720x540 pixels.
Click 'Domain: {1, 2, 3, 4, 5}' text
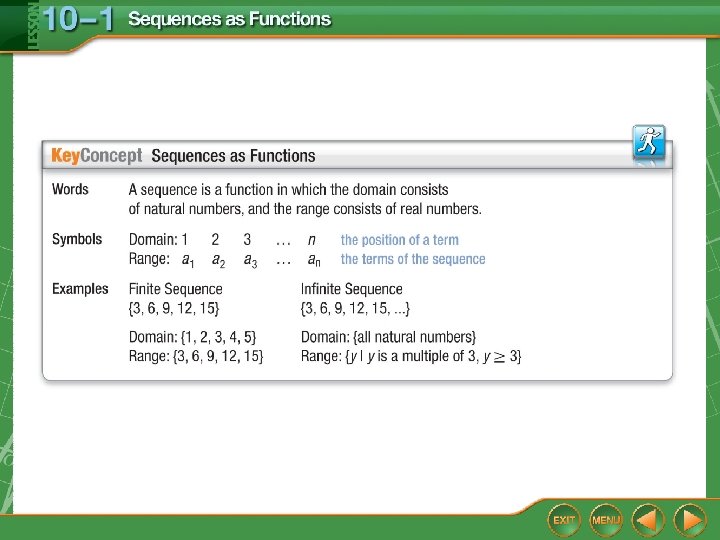tap(192, 337)
